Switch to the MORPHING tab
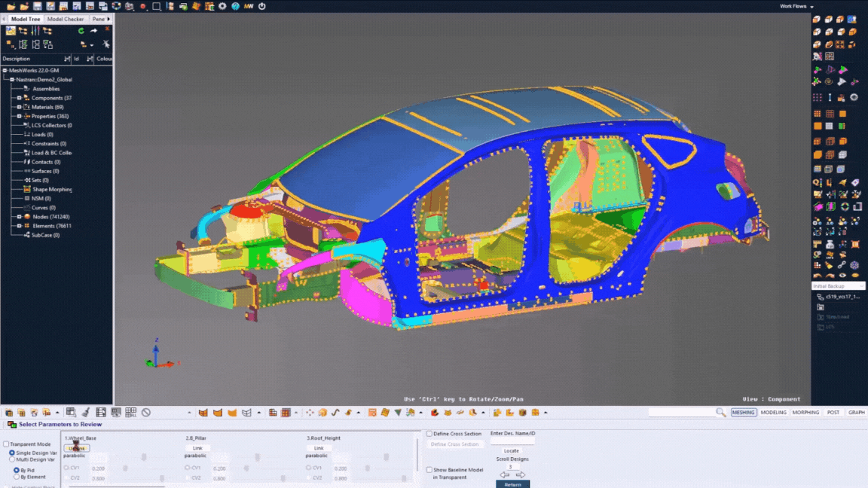This screenshot has height=488, width=868. 805,413
